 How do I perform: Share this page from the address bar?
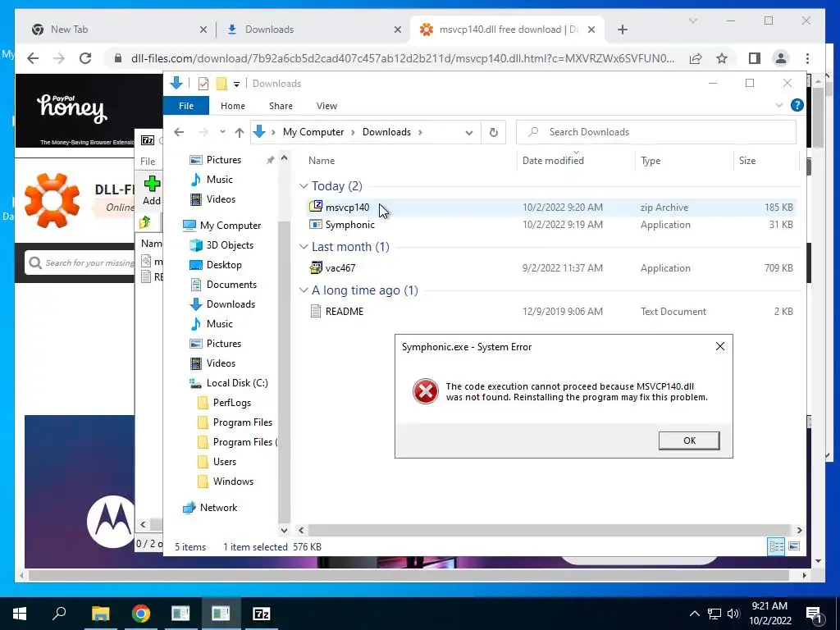point(696,58)
